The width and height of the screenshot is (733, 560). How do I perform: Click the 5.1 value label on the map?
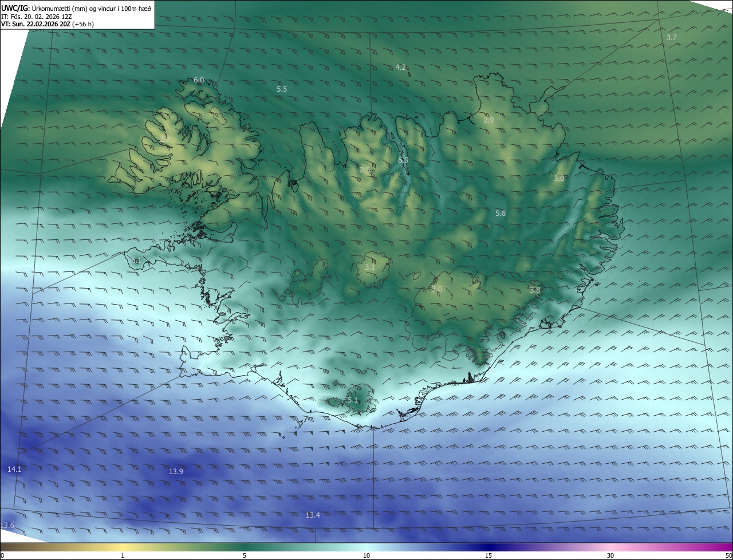pyautogui.click(x=352, y=400)
